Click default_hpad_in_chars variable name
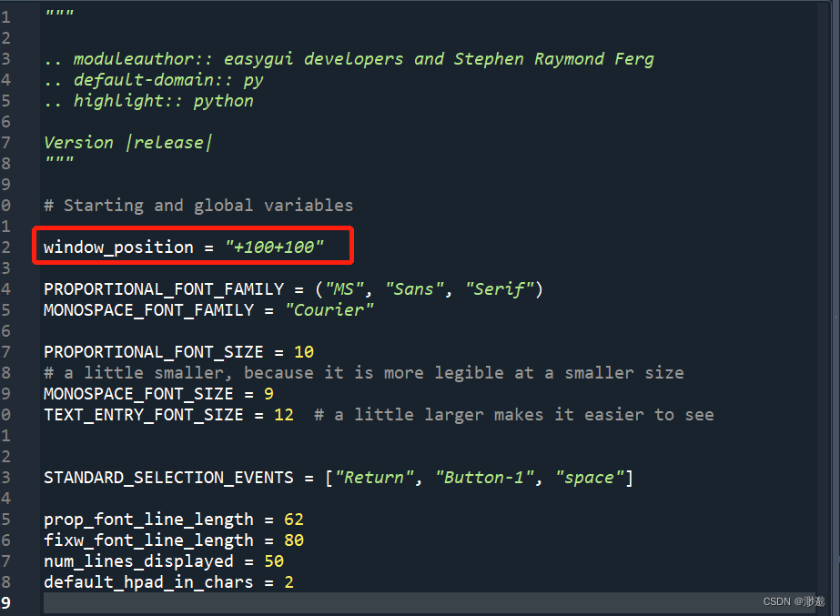The height and width of the screenshot is (616, 840). 149,582
